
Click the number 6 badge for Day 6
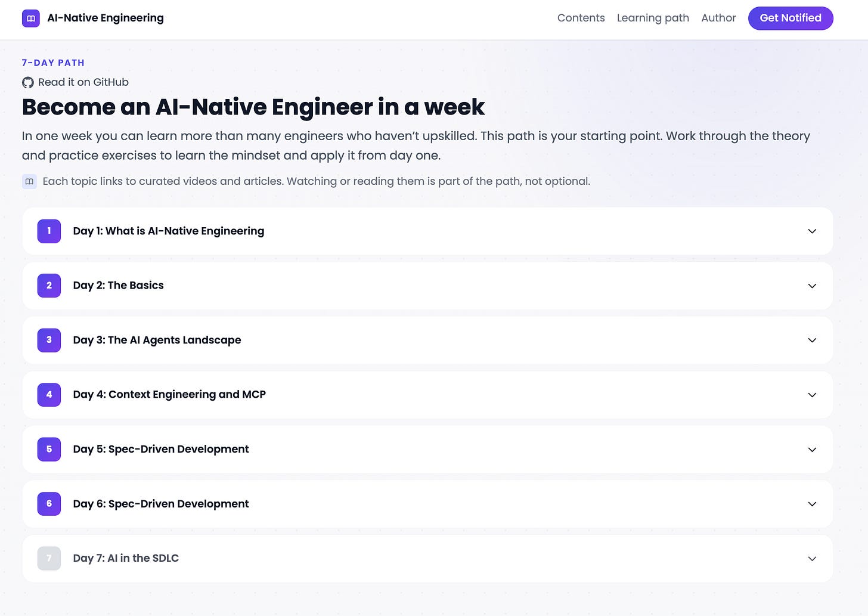[49, 504]
